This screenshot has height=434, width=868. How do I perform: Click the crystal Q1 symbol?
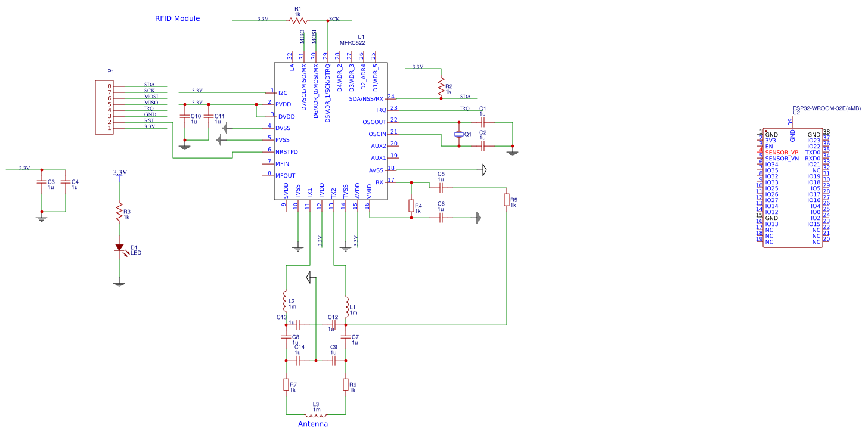coord(459,134)
